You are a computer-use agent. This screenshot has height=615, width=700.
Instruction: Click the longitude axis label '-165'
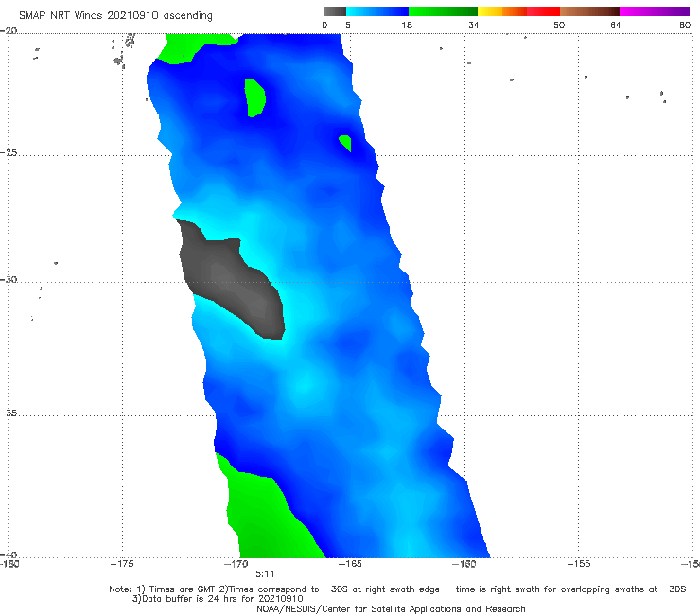[350, 564]
